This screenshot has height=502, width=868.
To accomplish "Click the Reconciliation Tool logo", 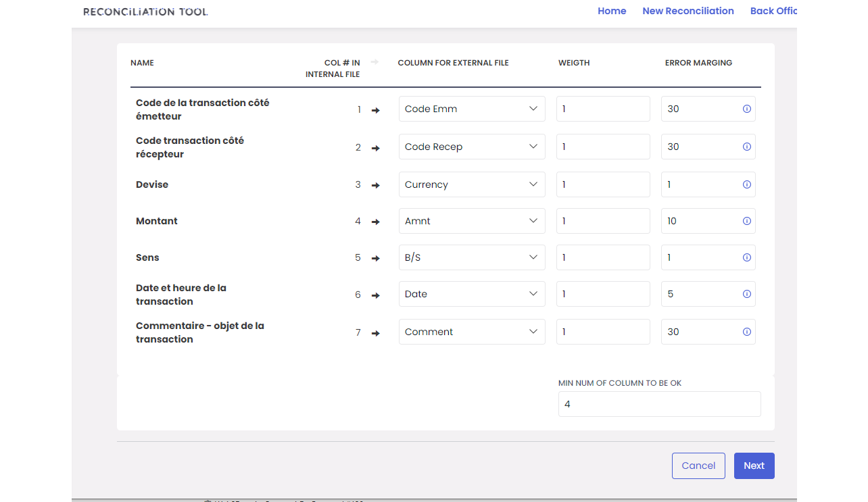I will pos(145,11).
